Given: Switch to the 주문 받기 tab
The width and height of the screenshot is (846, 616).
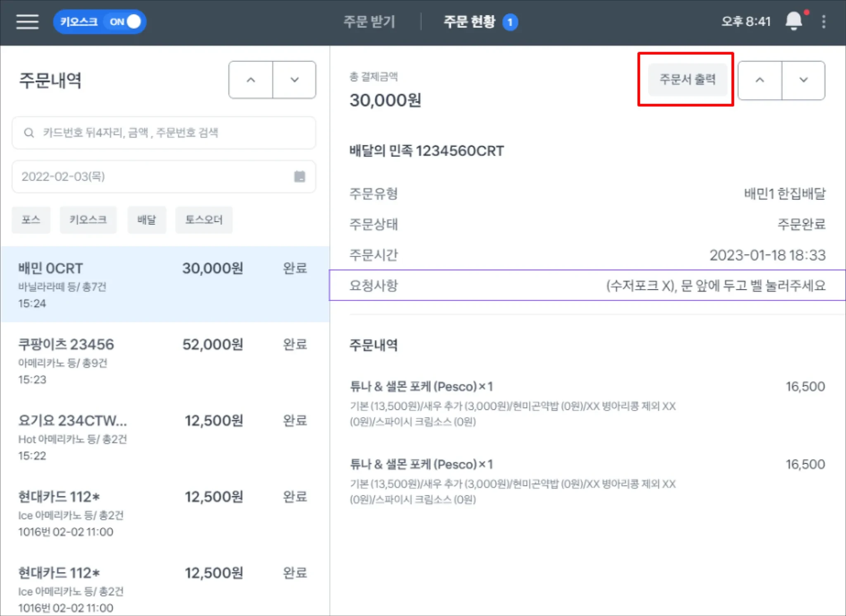Looking at the screenshot, I should coord(369,21).
